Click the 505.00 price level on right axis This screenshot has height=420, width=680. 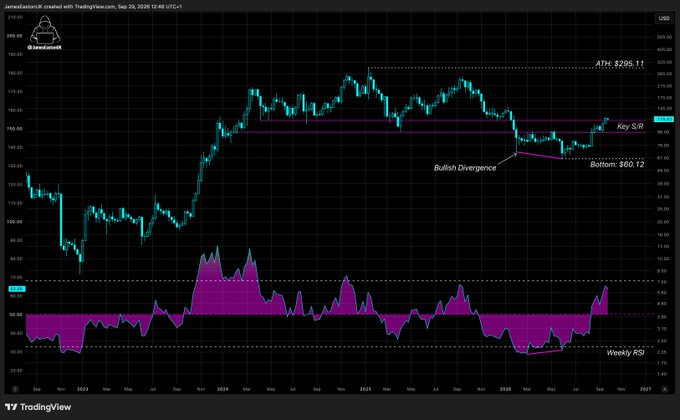[664, 37]
